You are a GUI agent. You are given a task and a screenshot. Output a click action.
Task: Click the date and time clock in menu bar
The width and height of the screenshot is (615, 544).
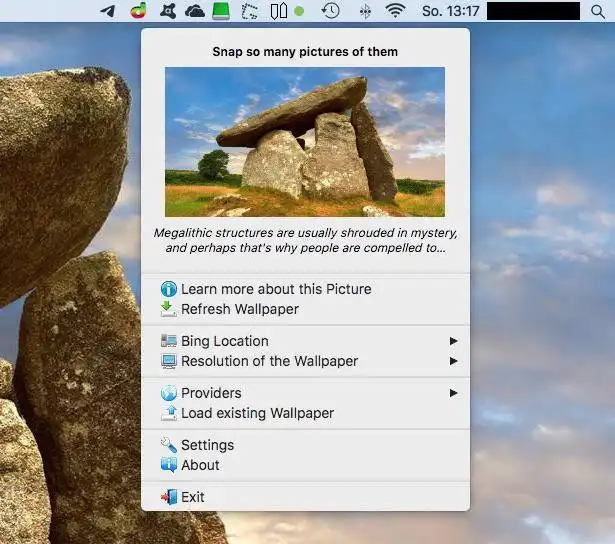450,11
